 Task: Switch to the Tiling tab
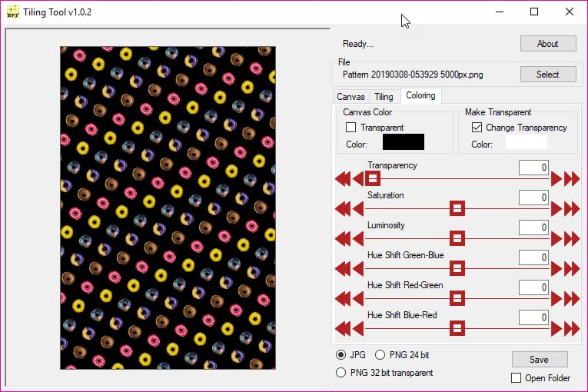[384, 97]
